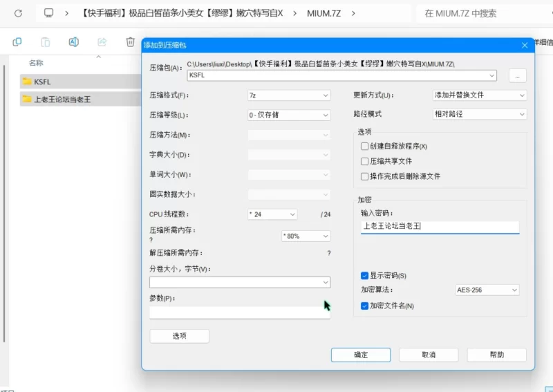Close the 添加到压缩包 dialog
The width and height of the screenshot is (553, 392).
tap(525, 45)
